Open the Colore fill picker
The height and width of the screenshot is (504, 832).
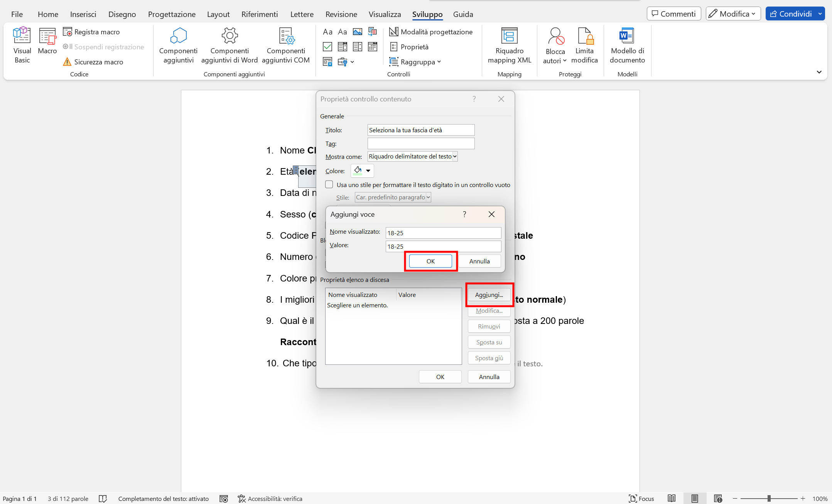tap(362, 170)
